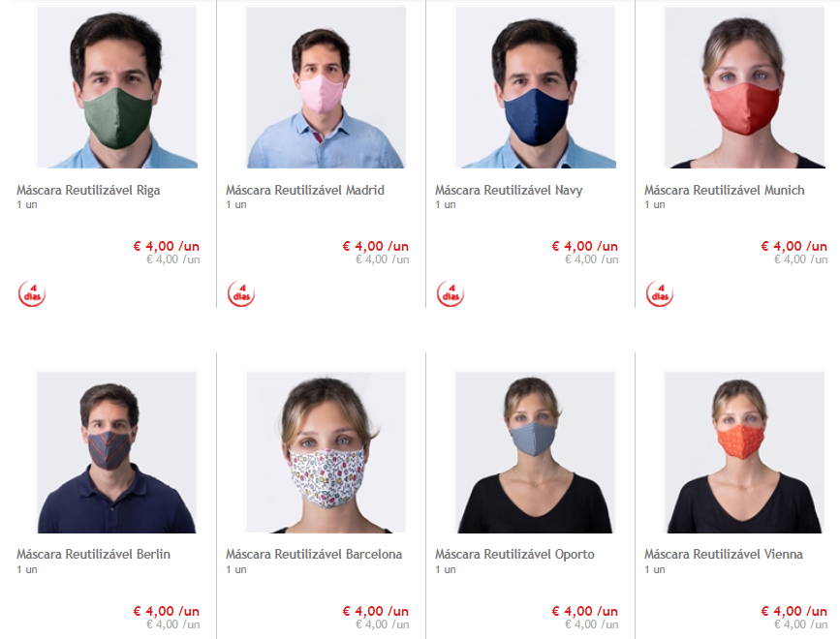Click the 4 dias delivery icon under Madrid mask
This screenshot has height=639, width=840.
coord(241,293)
